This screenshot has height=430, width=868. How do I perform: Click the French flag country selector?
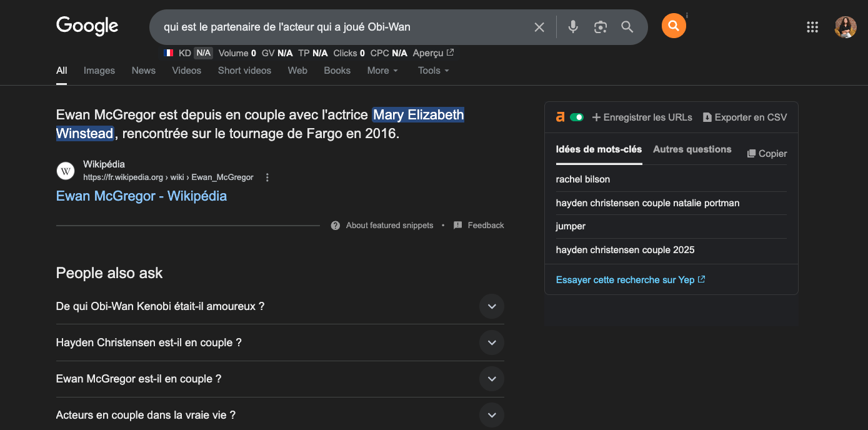168,52
